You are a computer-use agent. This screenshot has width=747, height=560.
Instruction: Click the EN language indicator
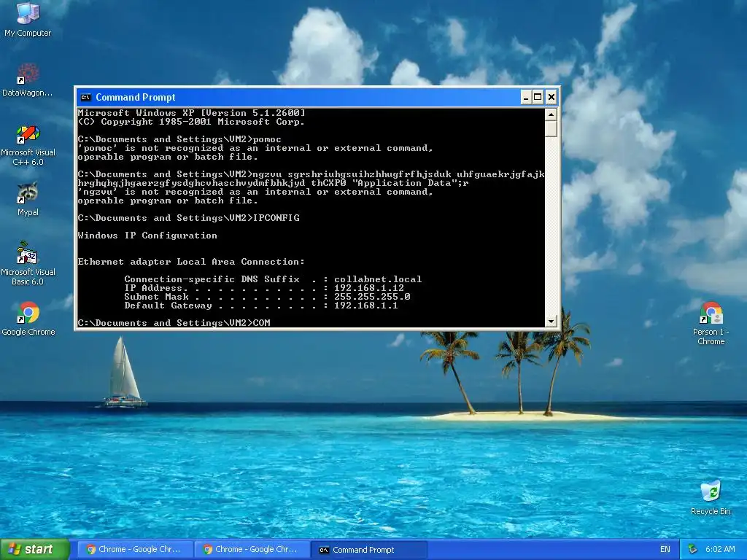(665, 549)
